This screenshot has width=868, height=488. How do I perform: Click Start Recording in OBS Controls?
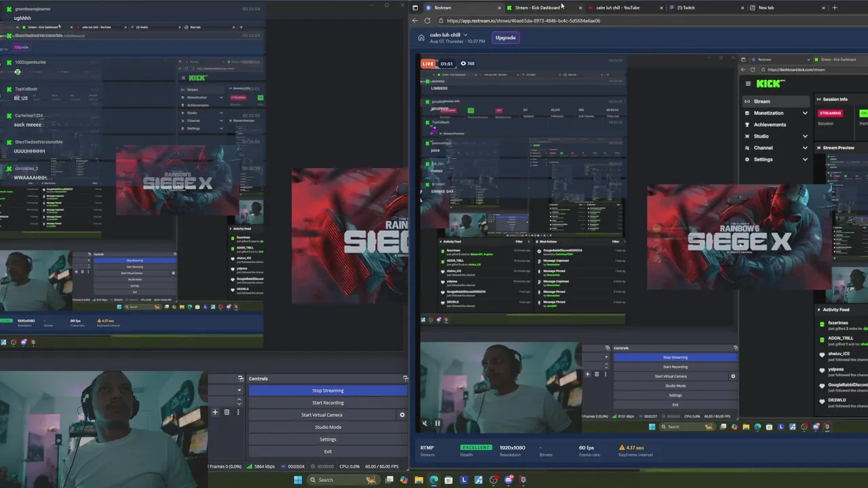[x=328, y=403]
